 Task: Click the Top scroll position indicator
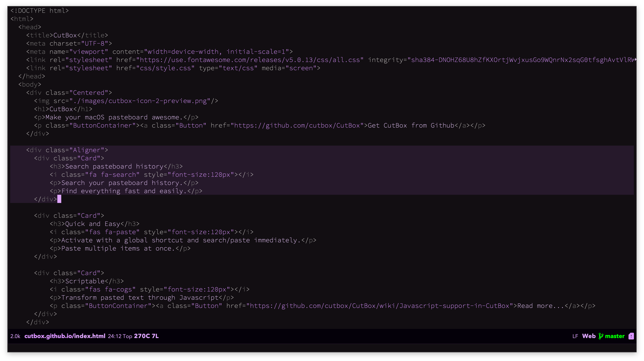127,336
